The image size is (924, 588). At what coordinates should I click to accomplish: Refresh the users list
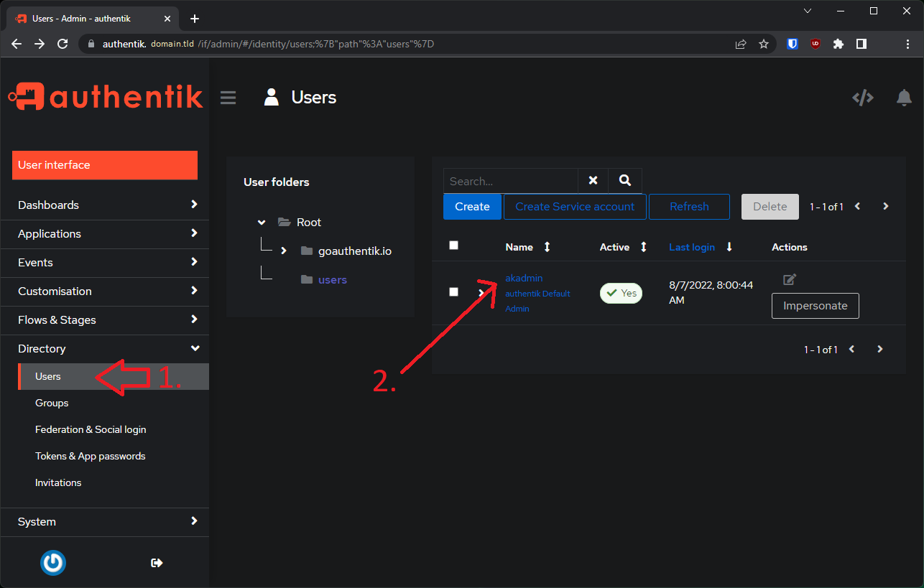(x=689, y=207)
